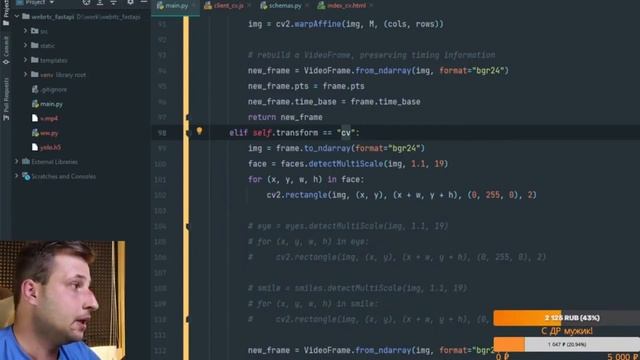Click the detectMultiScale call on line 100
This screenshot has width=640, height=360.
pos(346,164)
